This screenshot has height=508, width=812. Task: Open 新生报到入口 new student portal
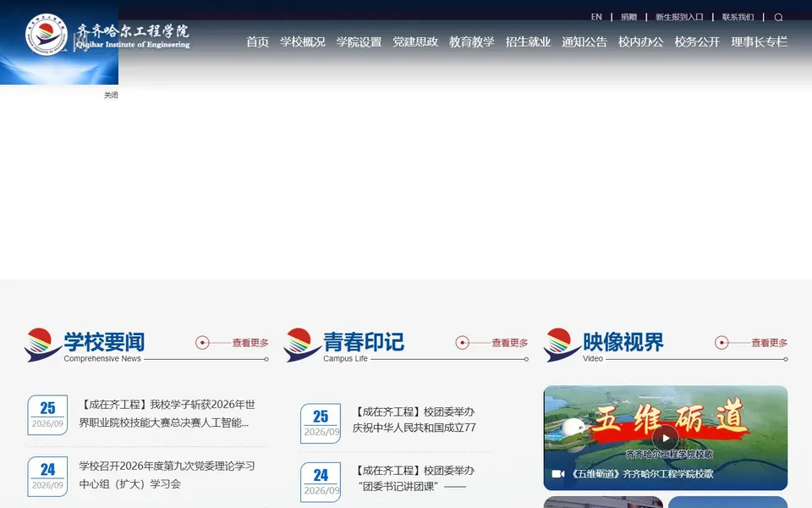point(679,17)
